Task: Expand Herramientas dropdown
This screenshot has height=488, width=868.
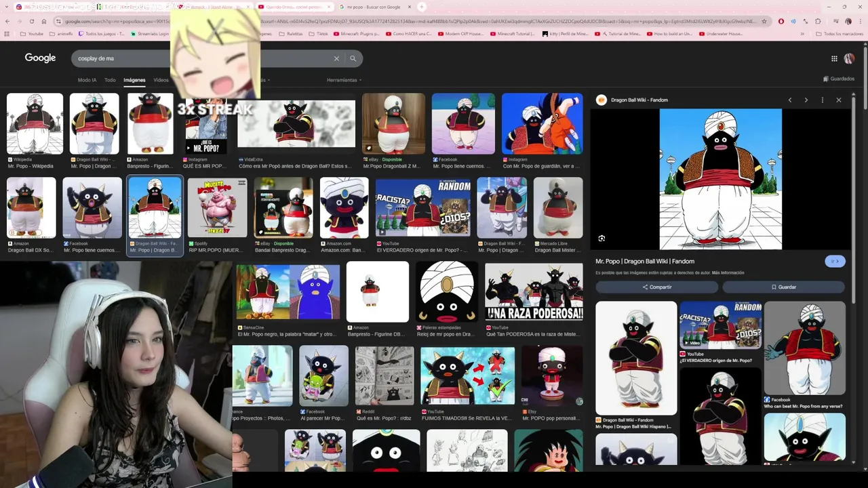Action: tap(342, 80)
